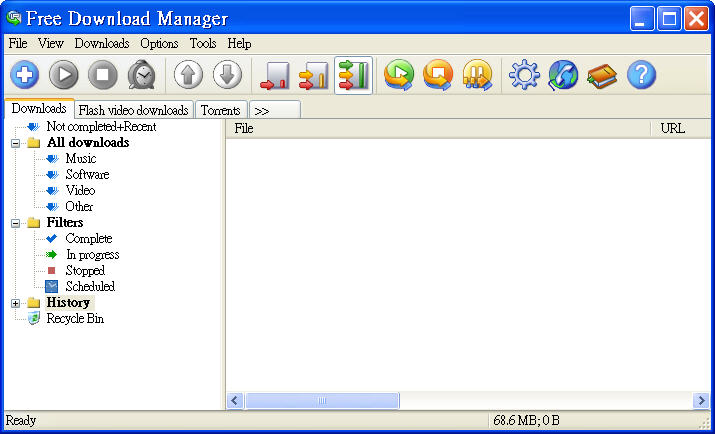Select light traffic mode single red bar

pos(275,76)
